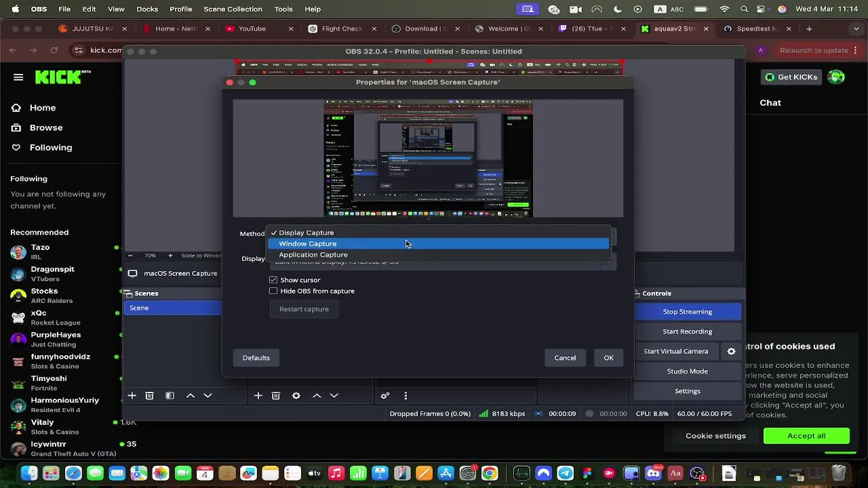Toggle the Show cursor checkbox
Image resolution: width=868 pixels, height=488 pixels.
273,280
